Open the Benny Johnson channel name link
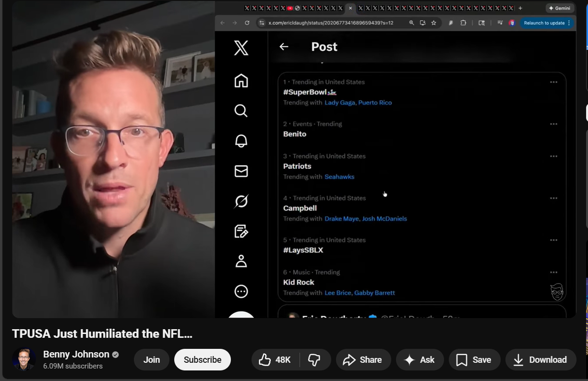 pos(76,354)
